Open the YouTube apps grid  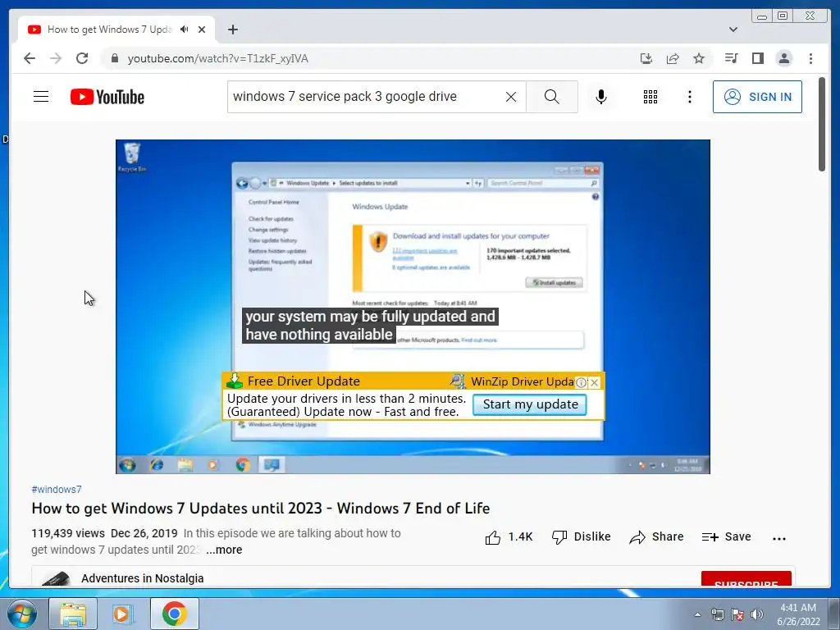point(651,97)
